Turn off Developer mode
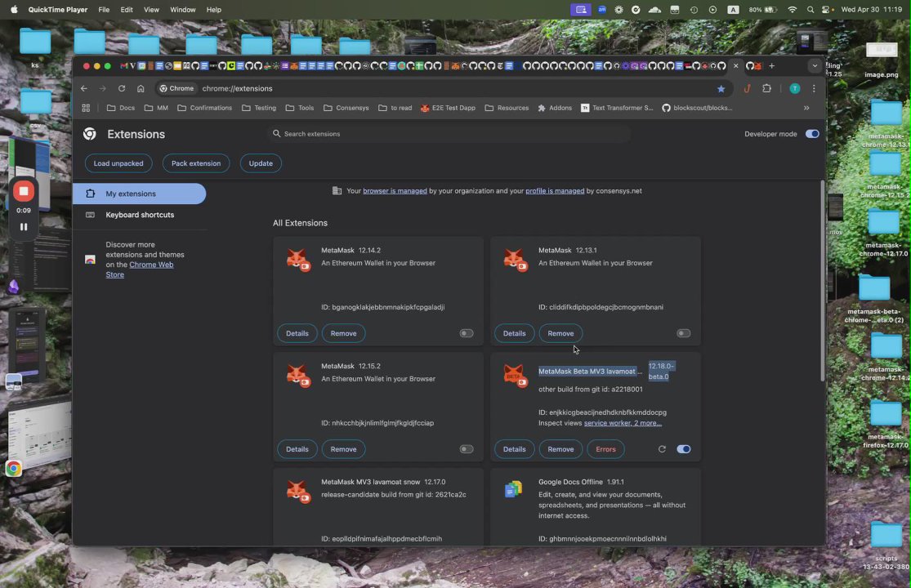 pyautogui.click(x=812, y=134)
